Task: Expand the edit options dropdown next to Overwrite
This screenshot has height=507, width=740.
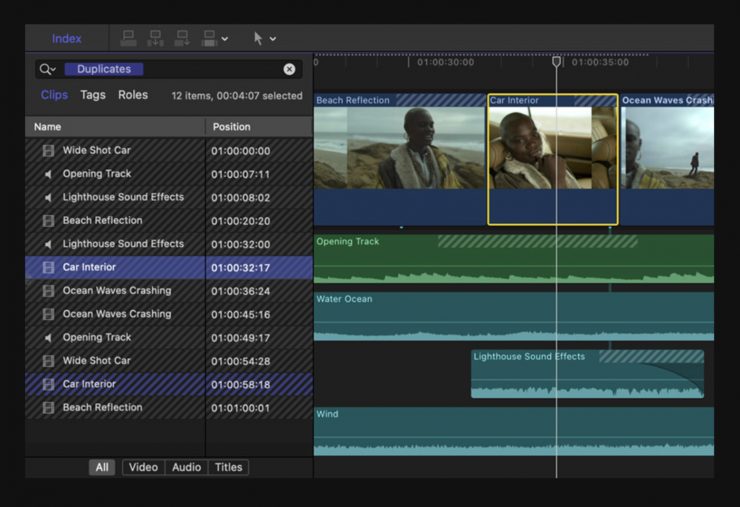Action: coord(224,39)
